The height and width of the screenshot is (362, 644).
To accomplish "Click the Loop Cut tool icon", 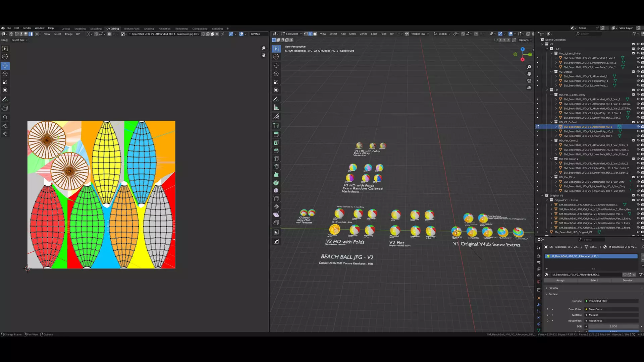I will click(276, 159).
